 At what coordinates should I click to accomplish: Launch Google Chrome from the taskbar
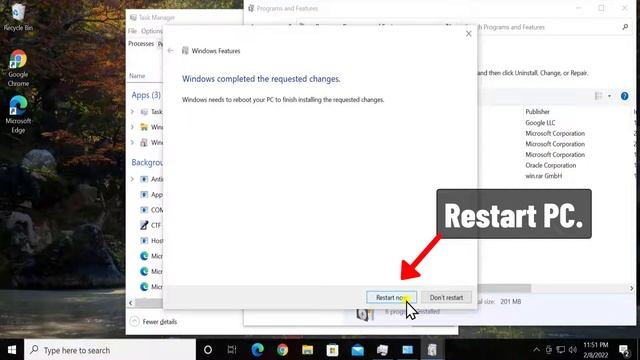pos(282,350)
